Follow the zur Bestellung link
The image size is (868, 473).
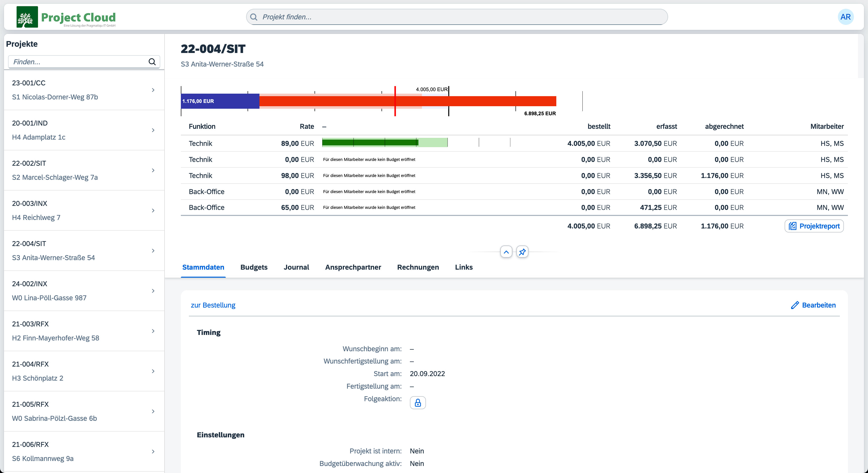tap(213, 305)
